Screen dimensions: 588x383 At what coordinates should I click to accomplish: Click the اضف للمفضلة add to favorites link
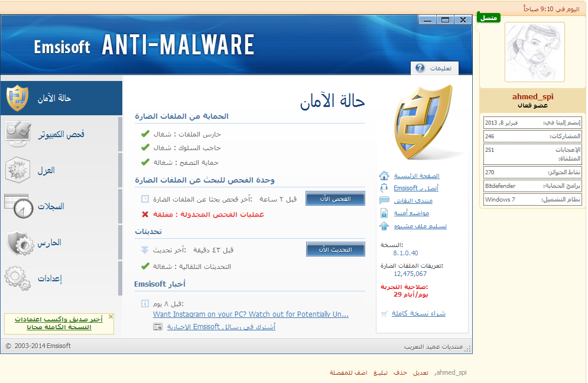[349, 372]
